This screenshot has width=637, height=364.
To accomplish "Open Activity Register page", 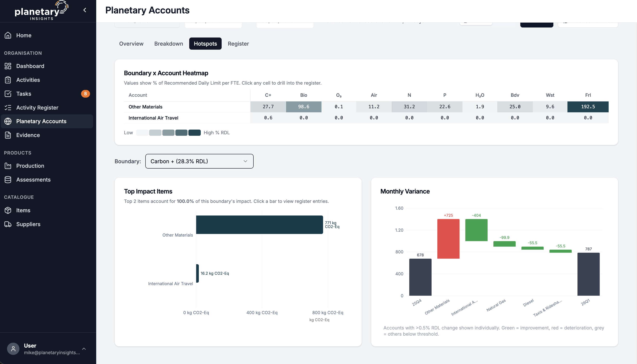I will click(47, 107).
